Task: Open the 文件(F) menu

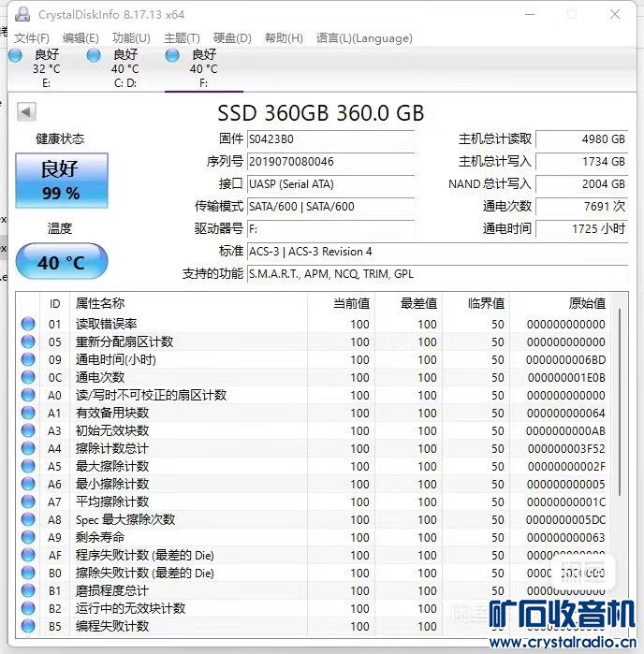Action: coord(31,38)
